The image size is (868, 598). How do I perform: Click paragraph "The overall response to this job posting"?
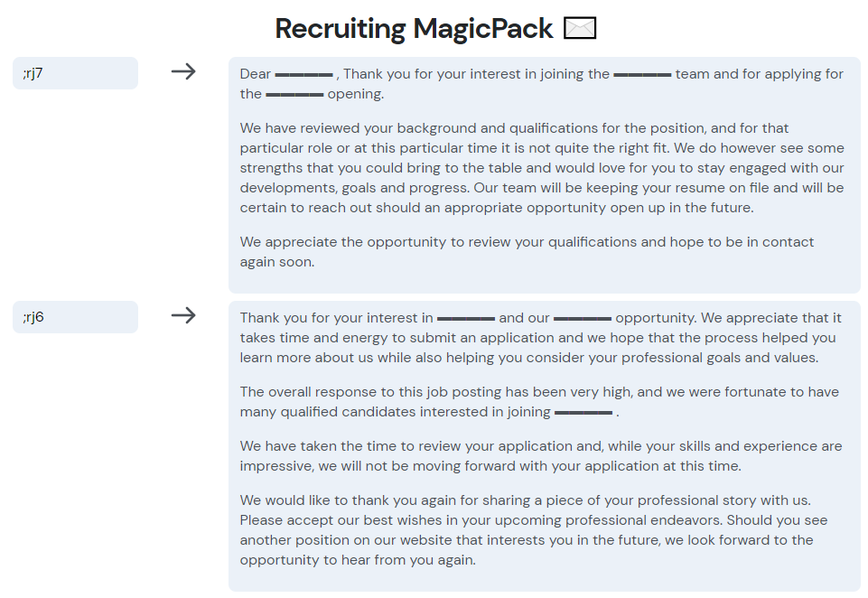pyautogui.click(x=539, y=402)
